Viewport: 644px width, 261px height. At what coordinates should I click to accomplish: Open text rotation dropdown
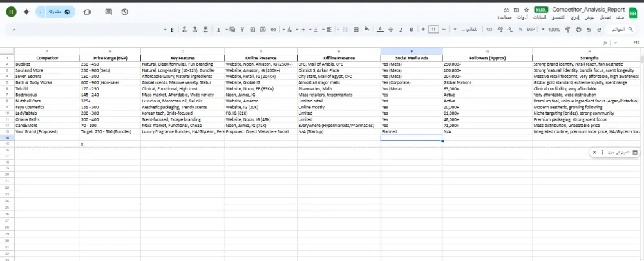coord(287,30)
